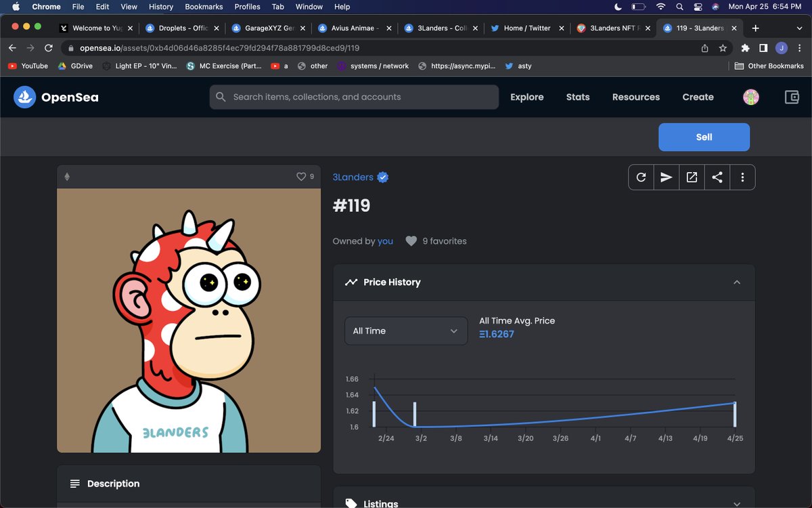The height and width of the screenshot is (508, 812).
Task: Click the Chrome profile J avatar
Action: point(782,48)
